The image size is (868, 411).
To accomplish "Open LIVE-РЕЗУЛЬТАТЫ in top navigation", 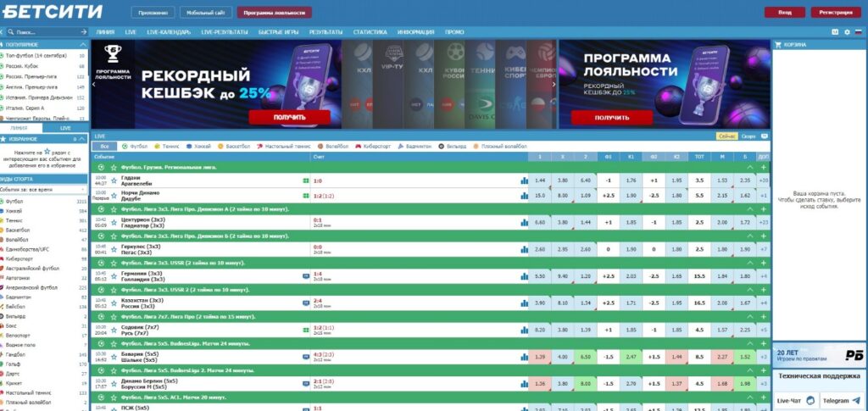I will coord(224,32).
